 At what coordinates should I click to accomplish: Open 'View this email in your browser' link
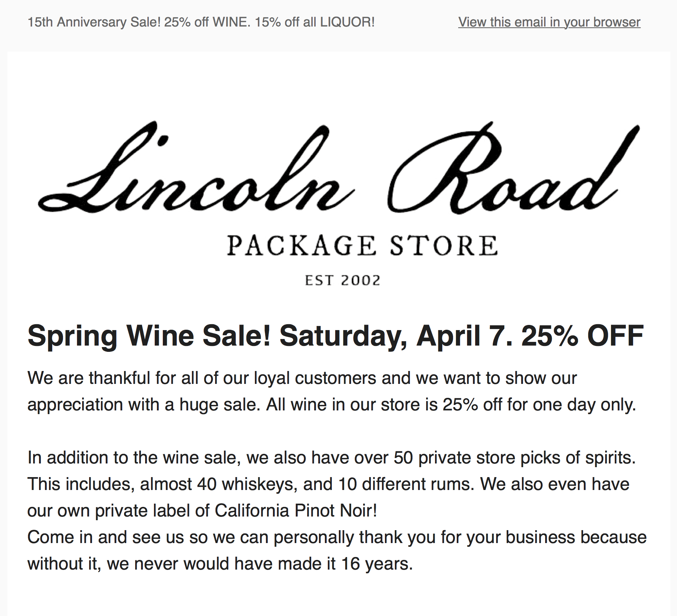click(549, 22)
